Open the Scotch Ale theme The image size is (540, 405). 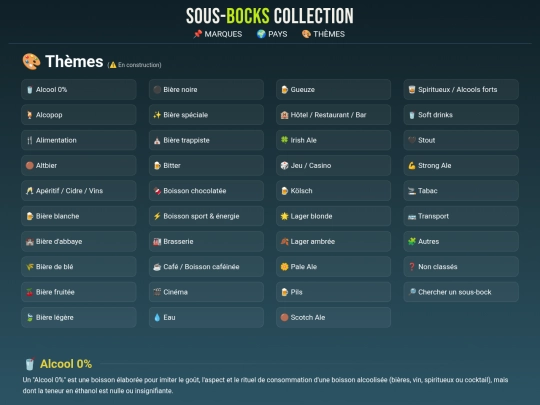333,317
